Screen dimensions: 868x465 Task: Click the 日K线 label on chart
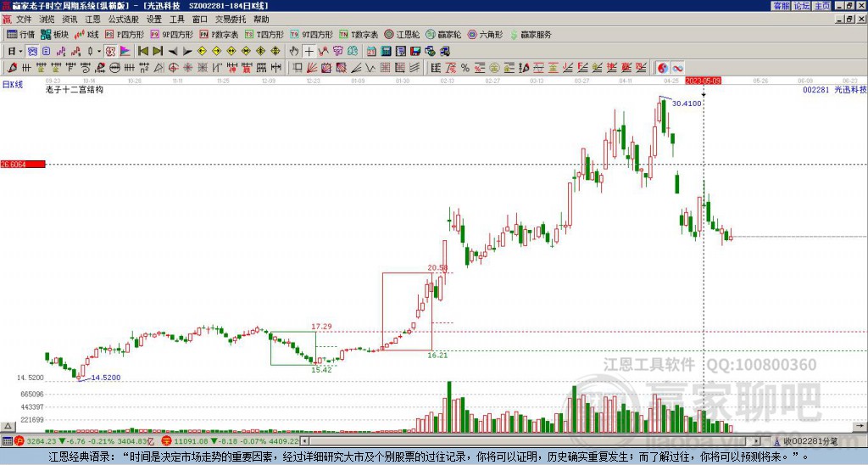pos(13,85)
